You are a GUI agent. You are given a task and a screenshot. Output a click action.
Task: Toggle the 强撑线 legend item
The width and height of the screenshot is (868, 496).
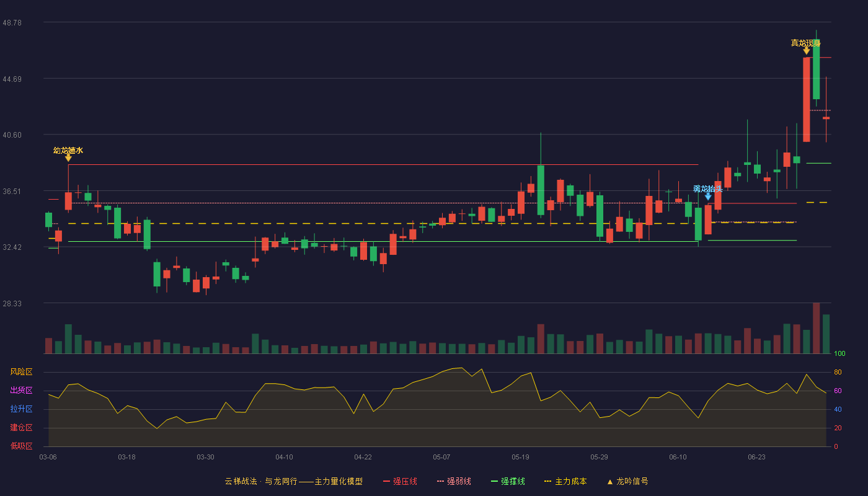tap(508, 481)
